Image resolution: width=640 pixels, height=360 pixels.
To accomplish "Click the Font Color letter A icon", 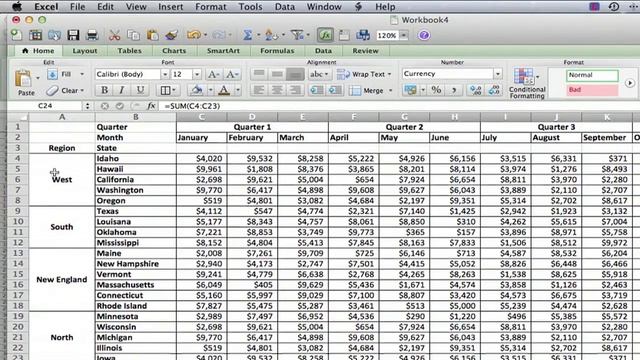I will (224, 90).
